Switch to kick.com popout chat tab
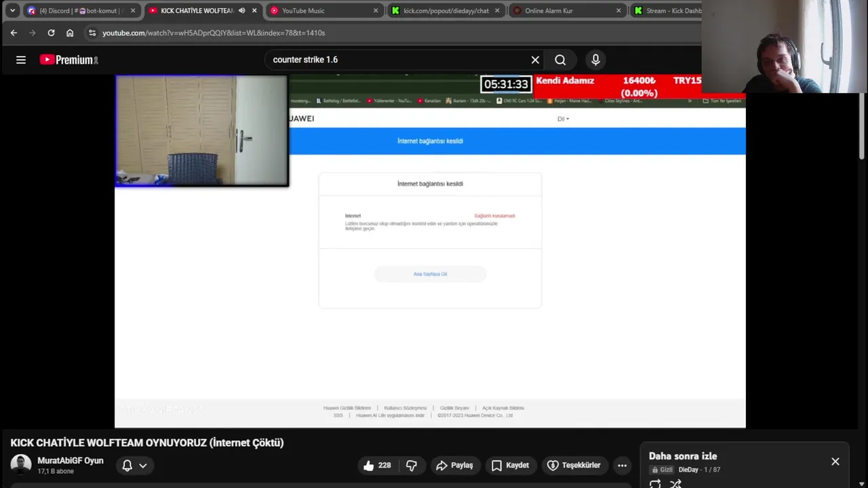This screenshot has height=488, width=868. click(x=446, y=11)
